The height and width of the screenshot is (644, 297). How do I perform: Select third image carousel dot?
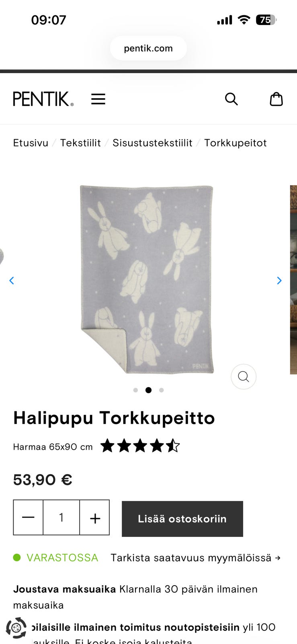pyautogui.click(x=161, y=390)
